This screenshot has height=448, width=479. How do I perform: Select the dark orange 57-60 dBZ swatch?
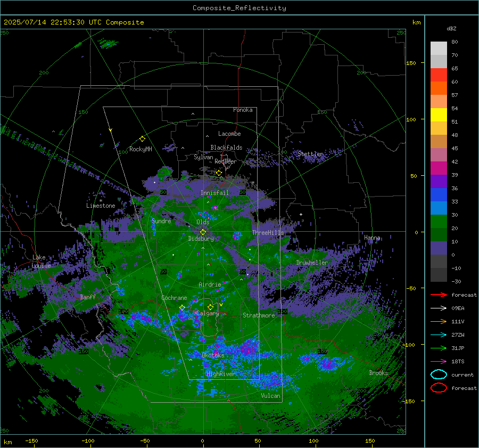(439, 88)
